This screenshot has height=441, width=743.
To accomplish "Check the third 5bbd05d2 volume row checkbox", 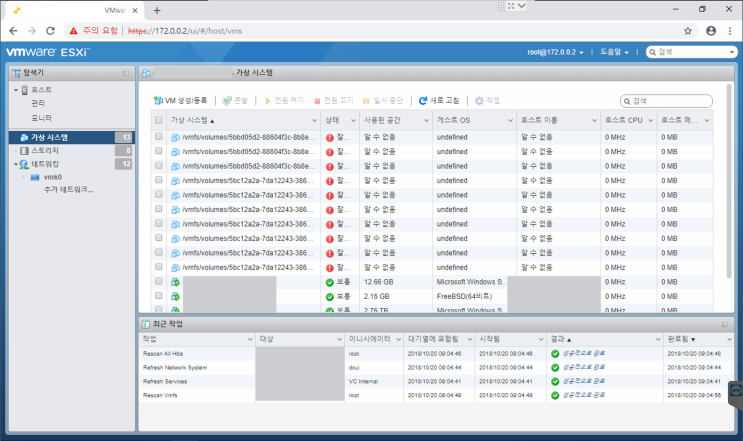I will tap(159, 165).
